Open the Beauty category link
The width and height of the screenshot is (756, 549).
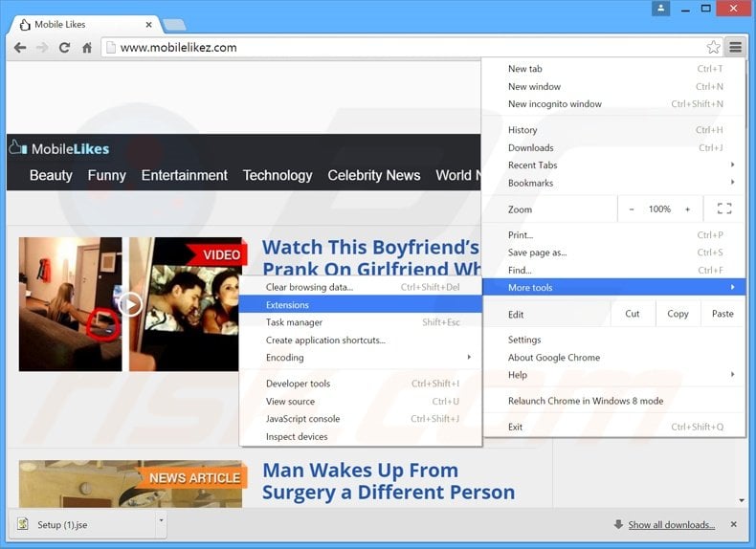[51, 175]
